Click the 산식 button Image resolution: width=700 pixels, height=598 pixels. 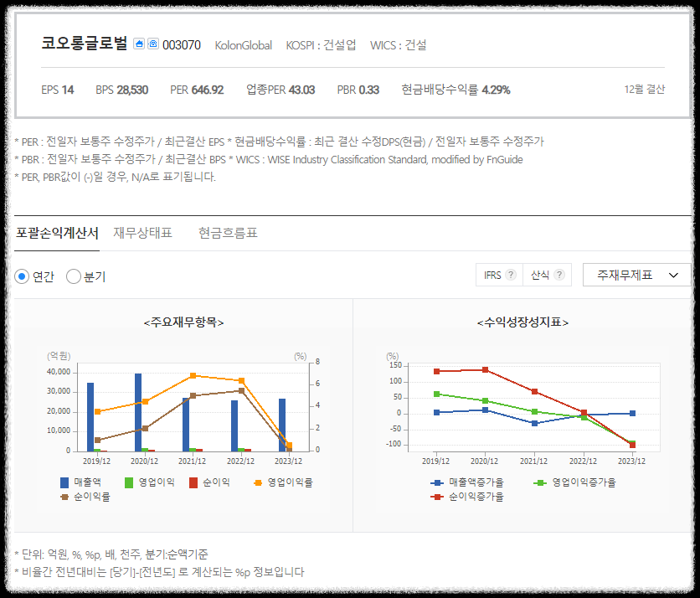click(548, 275)
